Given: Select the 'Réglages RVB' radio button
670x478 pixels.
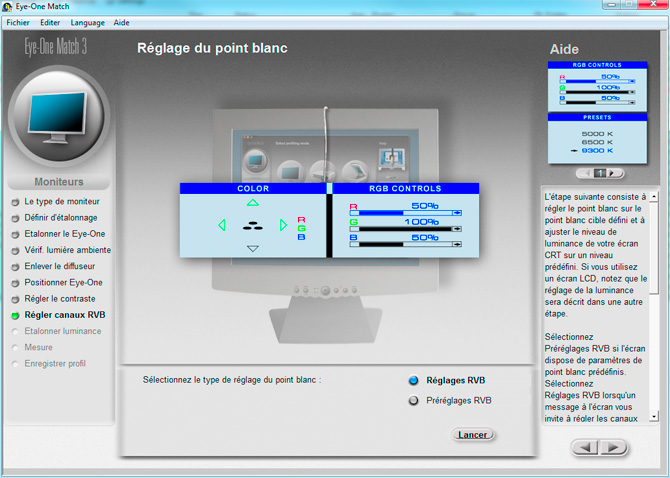Looking at the screenshot, I should coord(413,380).
